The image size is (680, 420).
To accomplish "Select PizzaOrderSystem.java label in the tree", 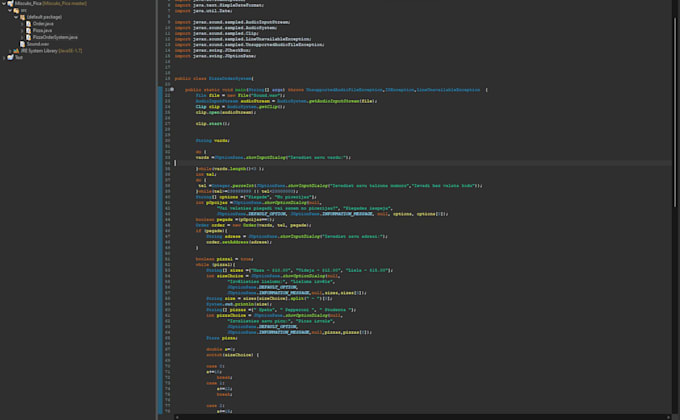I will [x=56, y=37].
